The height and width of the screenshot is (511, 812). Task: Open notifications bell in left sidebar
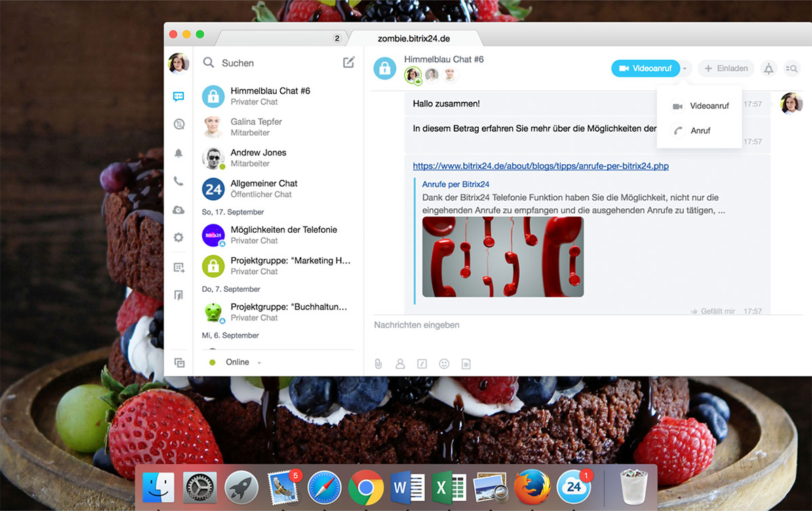coord(178,153)
